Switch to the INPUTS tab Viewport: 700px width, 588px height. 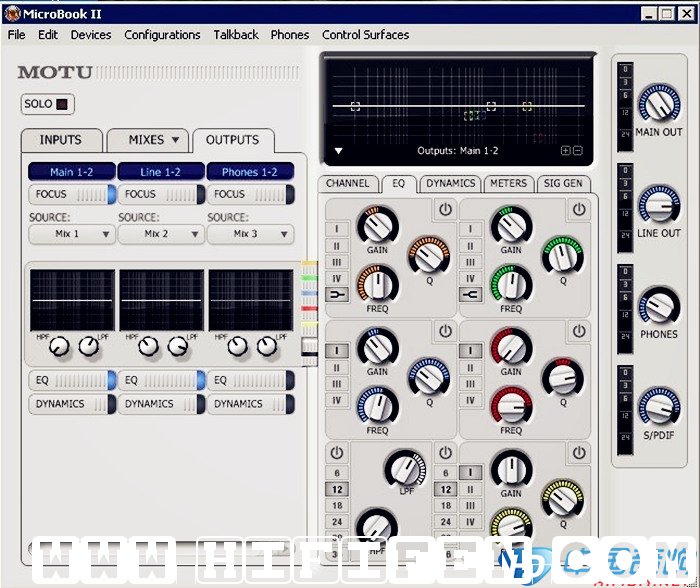[x=61, y=140]
